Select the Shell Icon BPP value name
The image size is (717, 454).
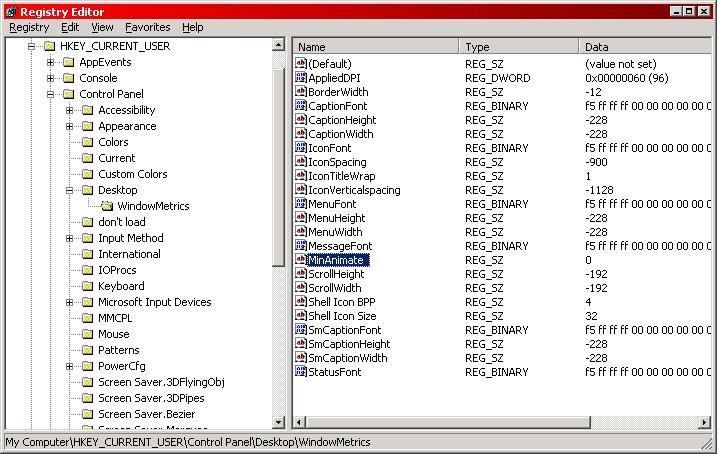(342, 302)
